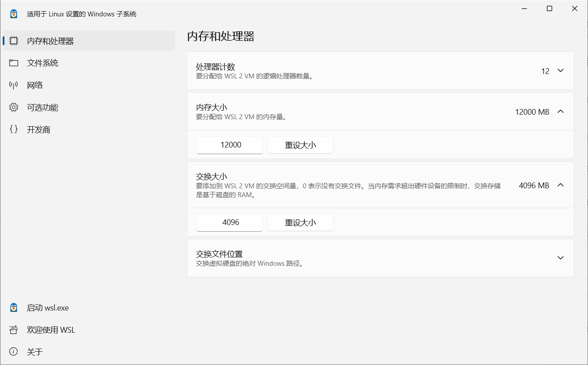This screenshot has width=588, height=365.
Task: Open the 文件系统 settings page
Action: point(42,63)
